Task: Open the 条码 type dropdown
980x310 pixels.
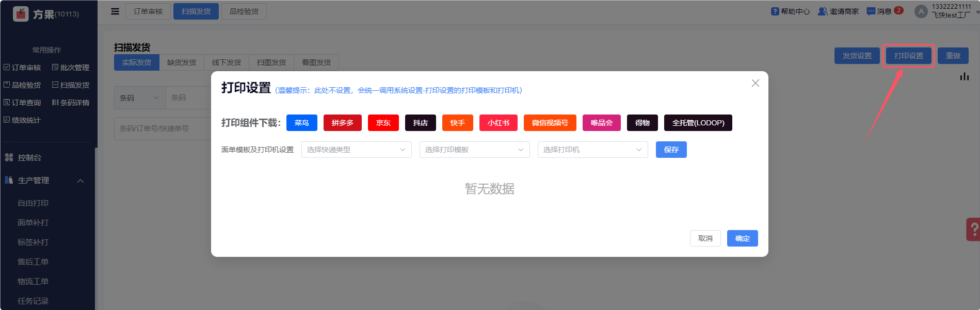Action: (140, 97)
